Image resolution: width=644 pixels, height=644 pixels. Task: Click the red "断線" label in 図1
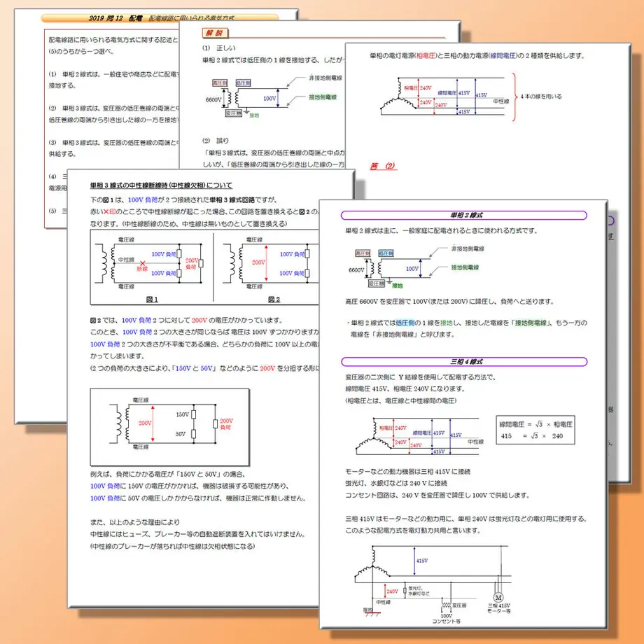pos(142,269)
